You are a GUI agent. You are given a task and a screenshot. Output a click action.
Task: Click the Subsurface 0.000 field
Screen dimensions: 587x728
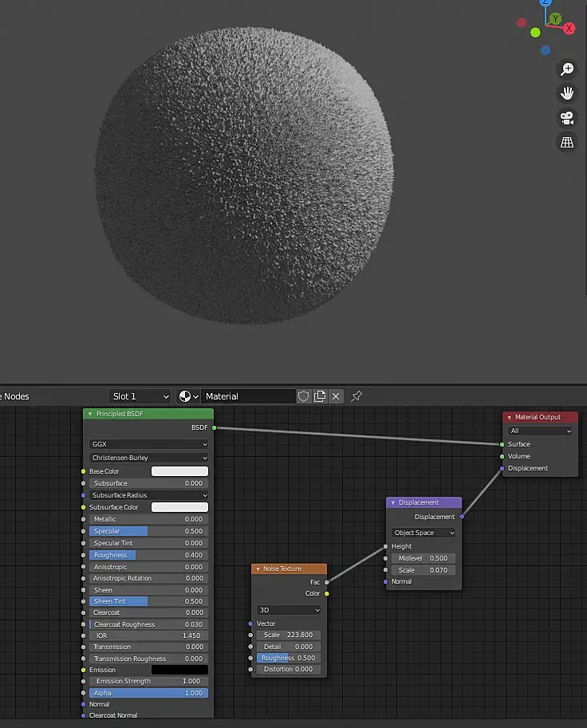pos(148,483)
